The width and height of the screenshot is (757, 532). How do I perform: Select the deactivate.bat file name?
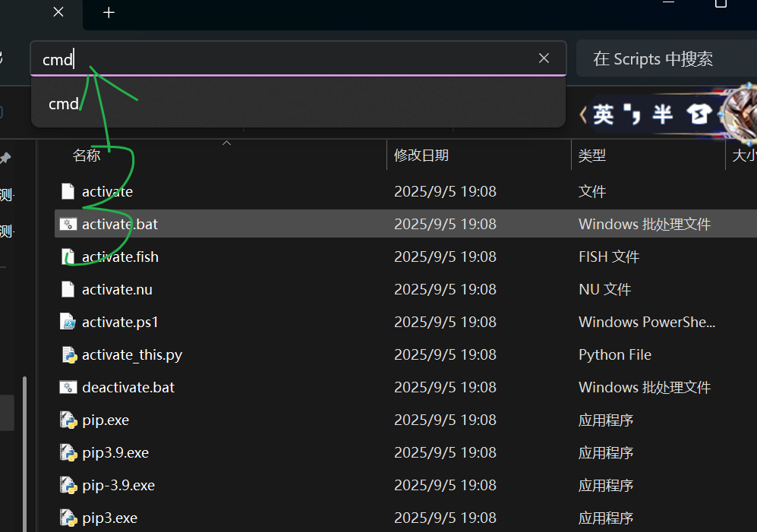pyautogui.click(x=128, y=387)
